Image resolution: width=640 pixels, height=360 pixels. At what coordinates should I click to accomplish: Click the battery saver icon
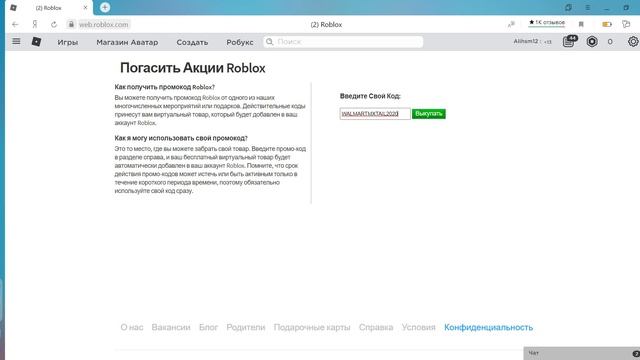[607, 24]
